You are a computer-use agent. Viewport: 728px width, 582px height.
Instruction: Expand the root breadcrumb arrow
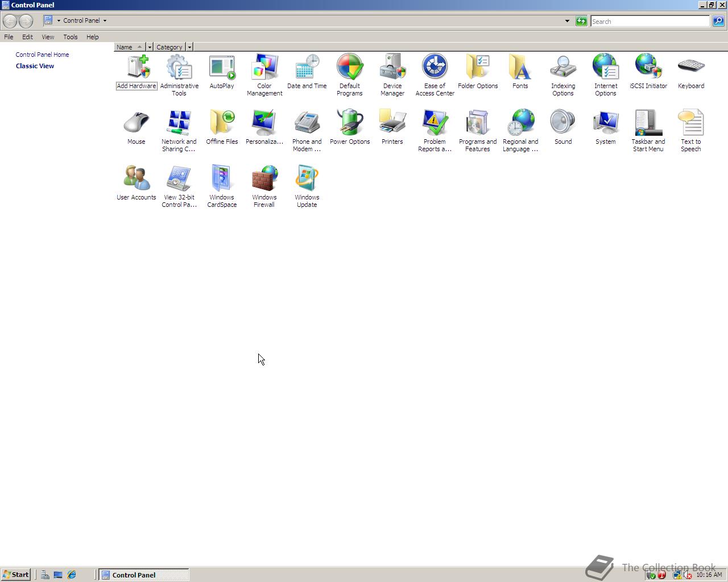59,20
